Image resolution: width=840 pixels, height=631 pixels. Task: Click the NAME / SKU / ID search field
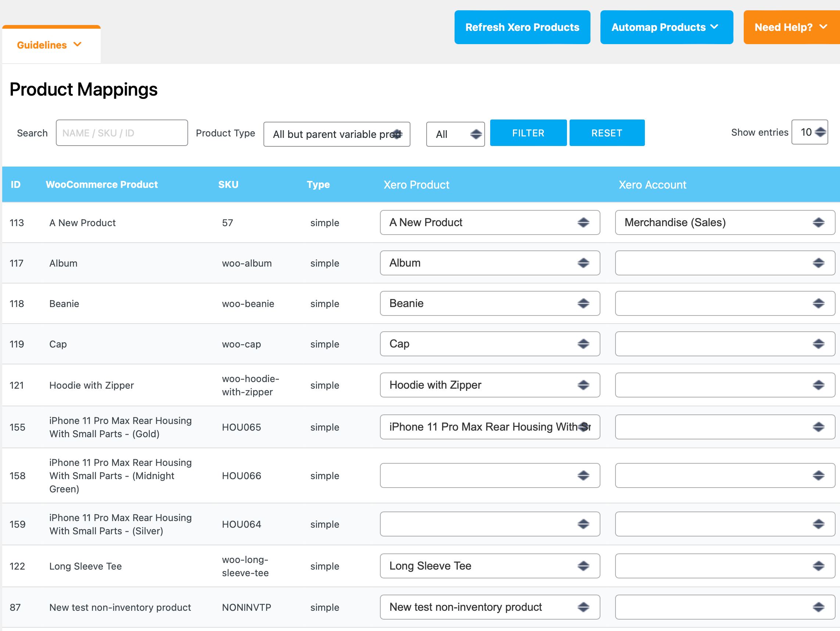pyautogui.click(x=122, y=133)
